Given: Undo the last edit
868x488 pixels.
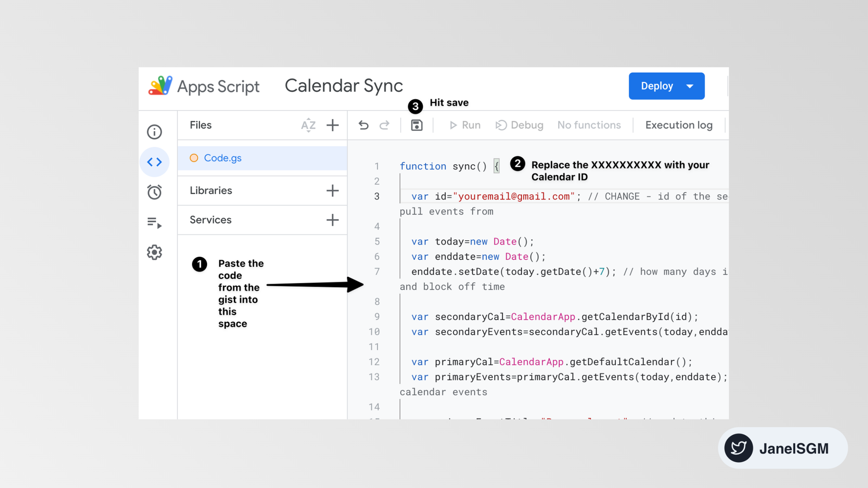Looking at the screenshot, I should tap(364, 125).
